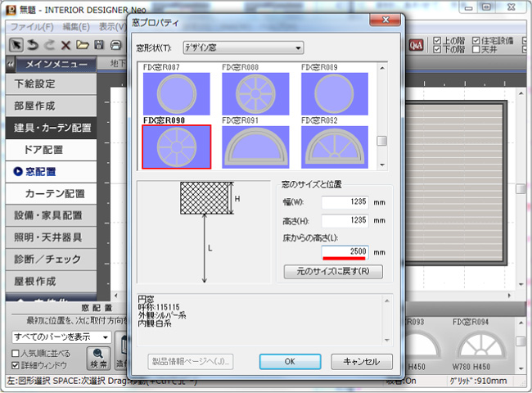Click the undo arrow icon
The width and height of the screenshot is (532, 393).
tap(34, 45)
